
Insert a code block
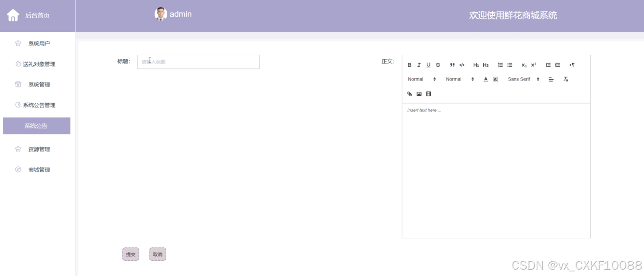pyautogui.click(x=462, y=65)
